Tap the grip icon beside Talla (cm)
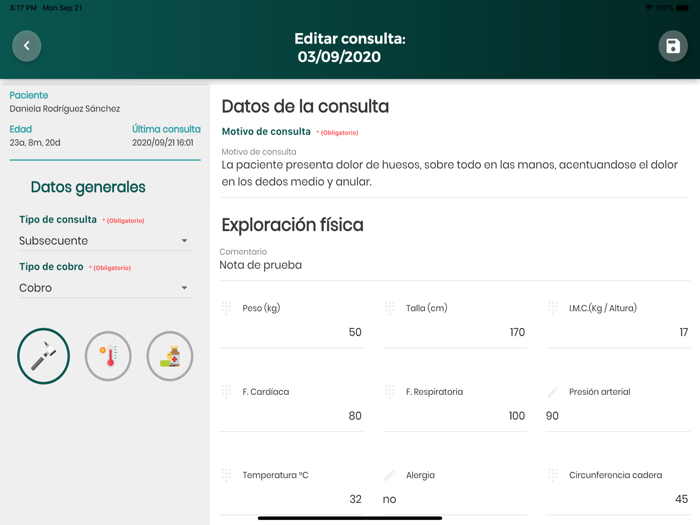The width and height of the screenshot is (700, 525). click(x=390, y=308)
